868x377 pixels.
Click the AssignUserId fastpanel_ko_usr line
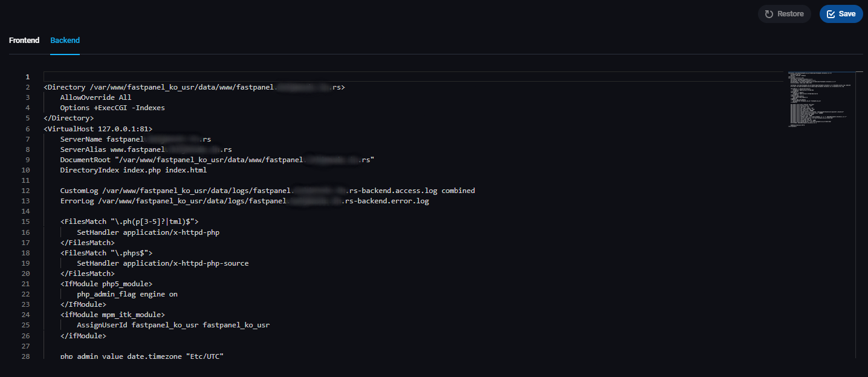click(x=173, y=325)
